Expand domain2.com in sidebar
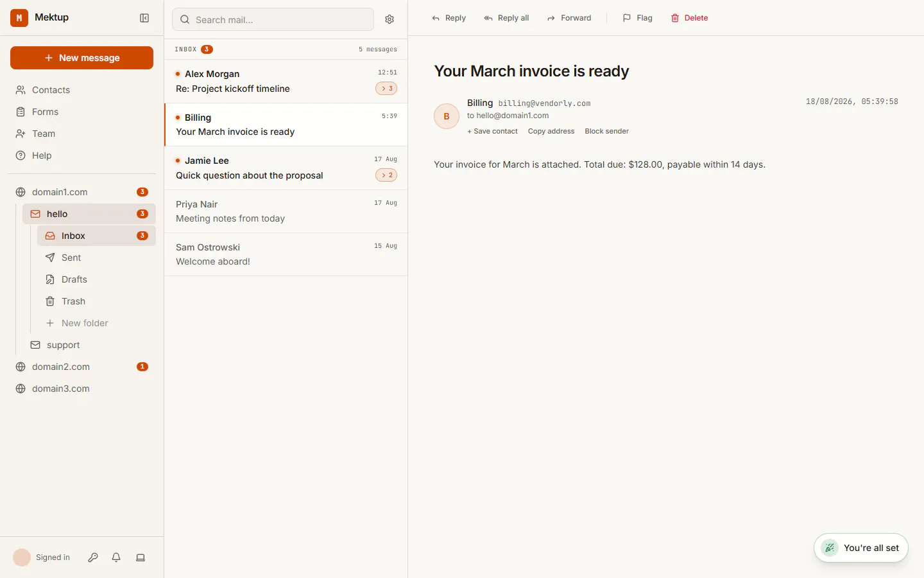Screen dimensions: 924x578 pyautogui.click(x=81, y=367)
